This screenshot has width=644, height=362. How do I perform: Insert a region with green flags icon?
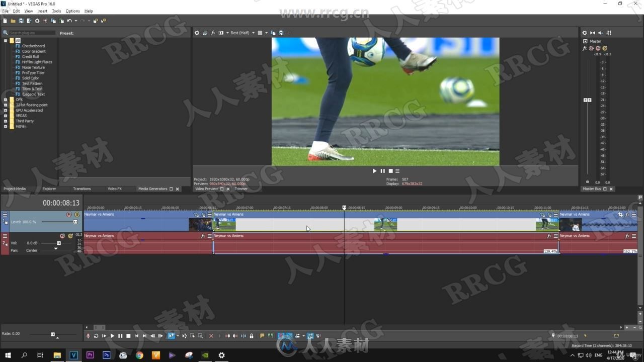(270, 336)
